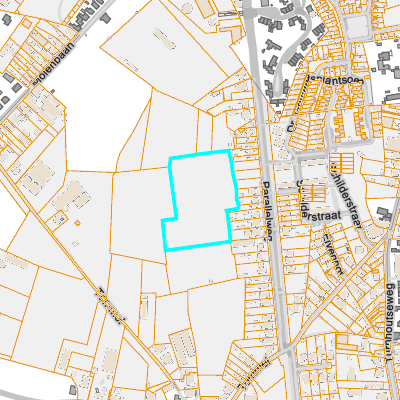Click the small orange square marker west of highlighted parcel
This screenshot has height=400, width=400.
click(x=77, y=223)
